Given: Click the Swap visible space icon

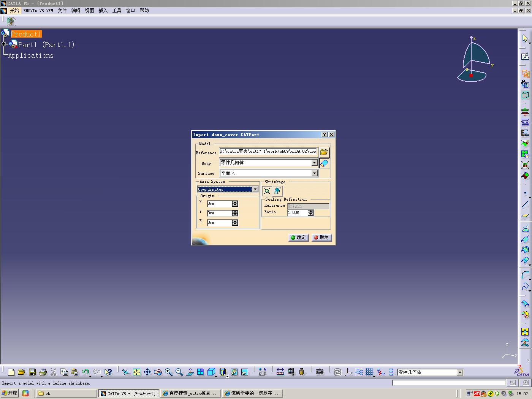Looking at the screenshot, I should 244,372.
